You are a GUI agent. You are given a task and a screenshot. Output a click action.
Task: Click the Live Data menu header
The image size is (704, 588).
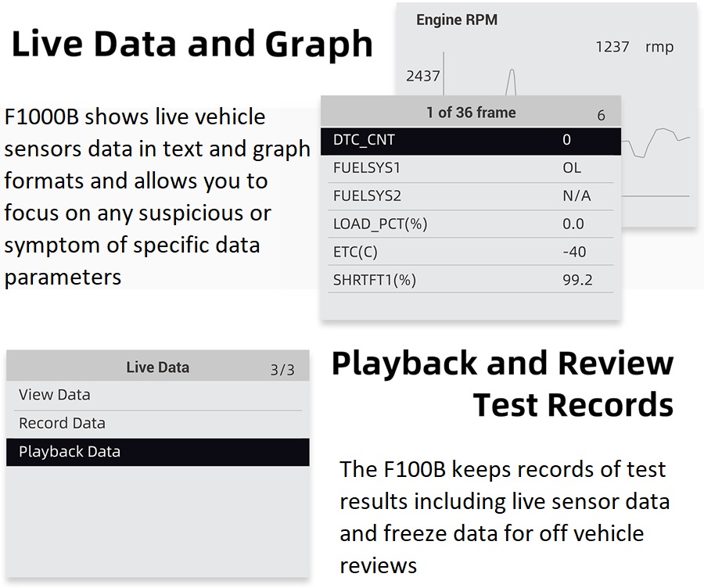coord(157,367)
